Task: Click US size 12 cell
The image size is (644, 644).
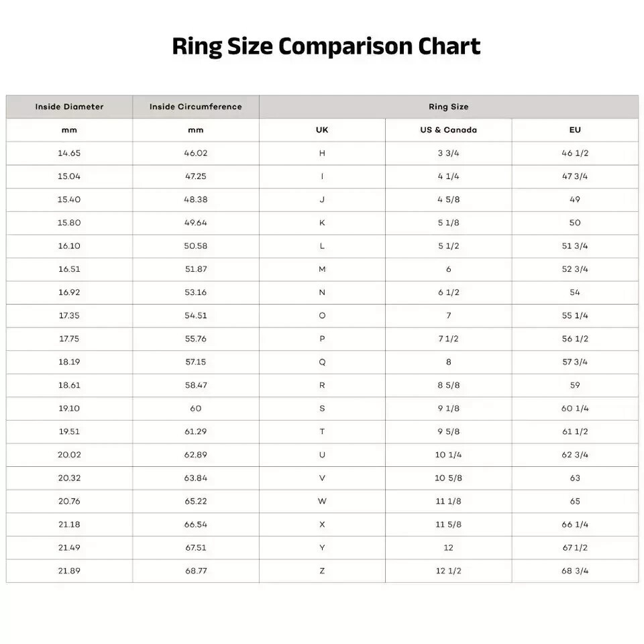Action: point(449,548)
